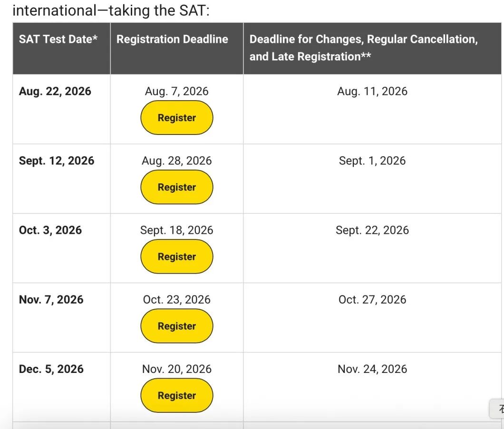Click the Sept. 22, 2026 late deadline
504x429 pixels.
tap(372, 230)
